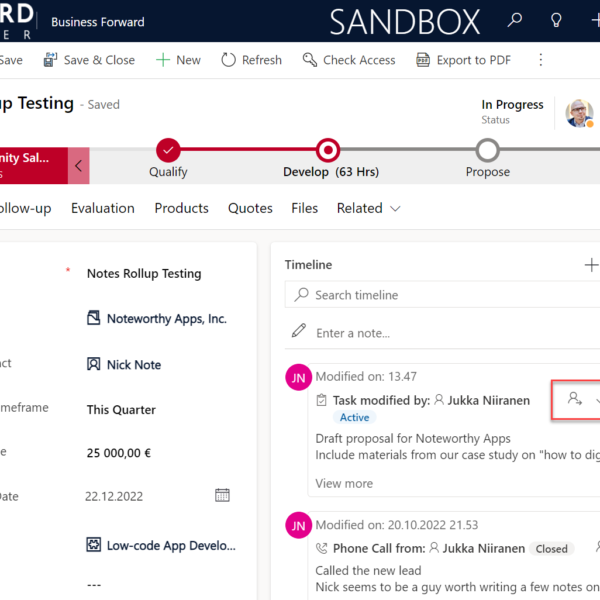
Task: Switch to the Products tab
Action: pos(181,208)
